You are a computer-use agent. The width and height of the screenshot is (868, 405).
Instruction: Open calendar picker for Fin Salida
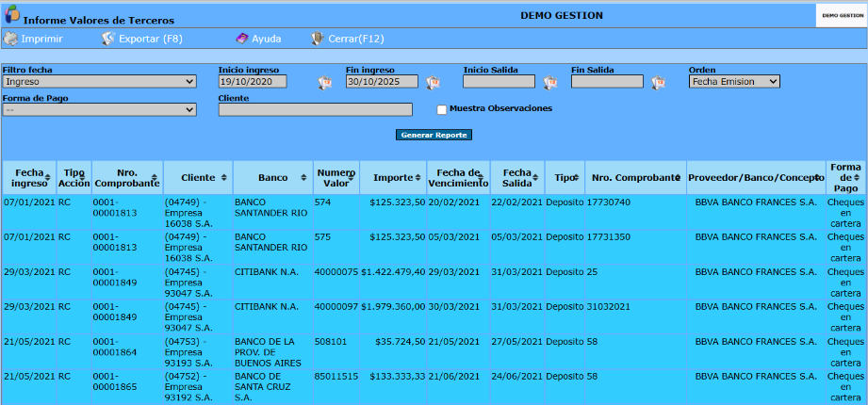(x=658, y=83)
